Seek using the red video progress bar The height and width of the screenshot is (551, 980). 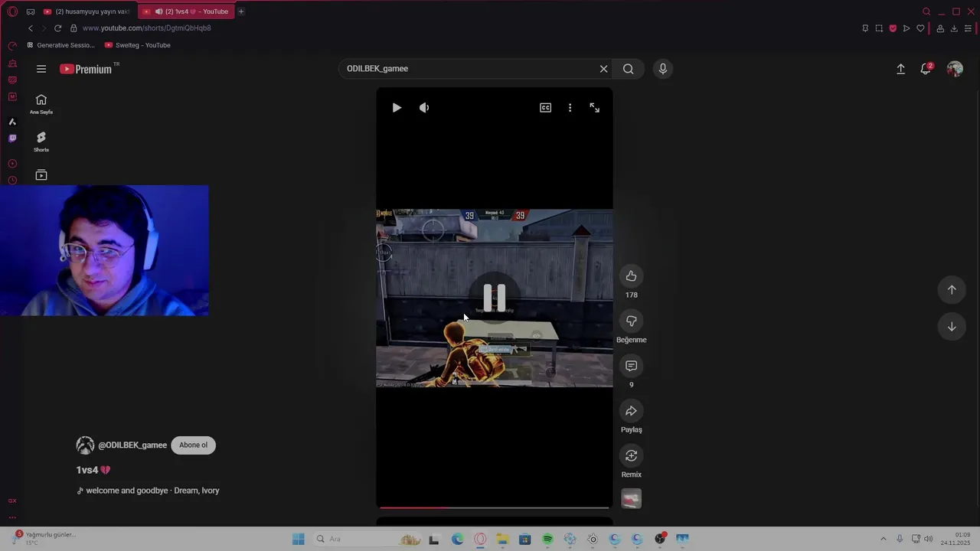point(494,507)
